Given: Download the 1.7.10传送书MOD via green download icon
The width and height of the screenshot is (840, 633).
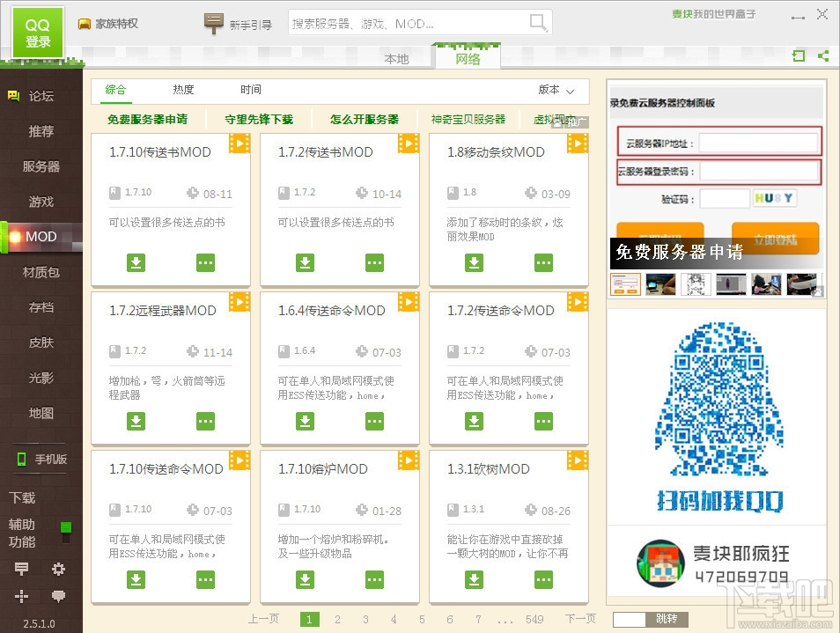Looking at the screenshot, I should pos(136,262).
